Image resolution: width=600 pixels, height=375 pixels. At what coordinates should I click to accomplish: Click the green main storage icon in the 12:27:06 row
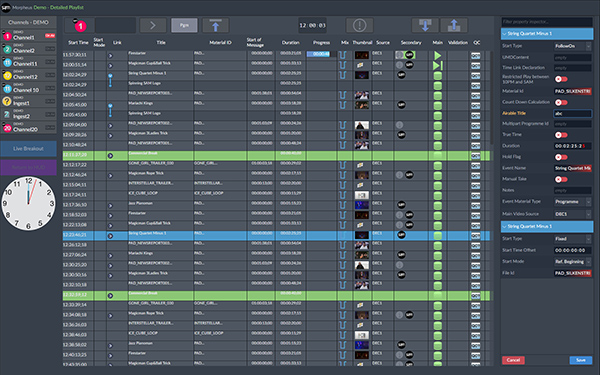coord(437,255)
